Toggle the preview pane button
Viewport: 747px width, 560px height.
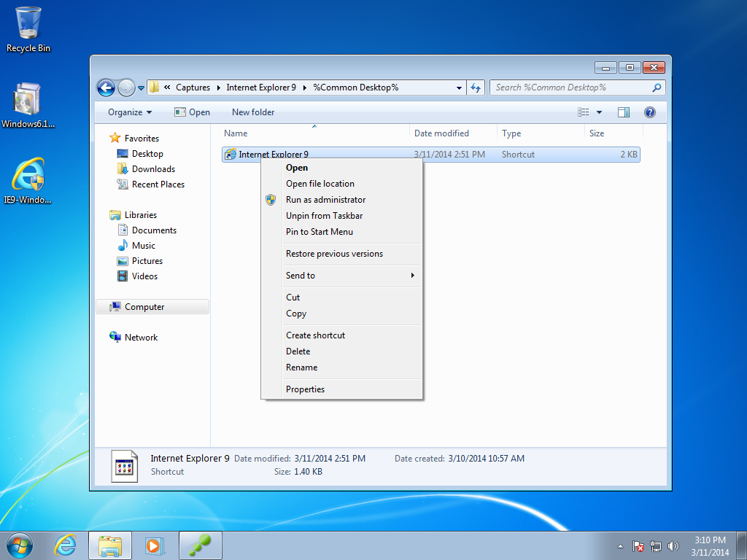[x=623, y=112]
